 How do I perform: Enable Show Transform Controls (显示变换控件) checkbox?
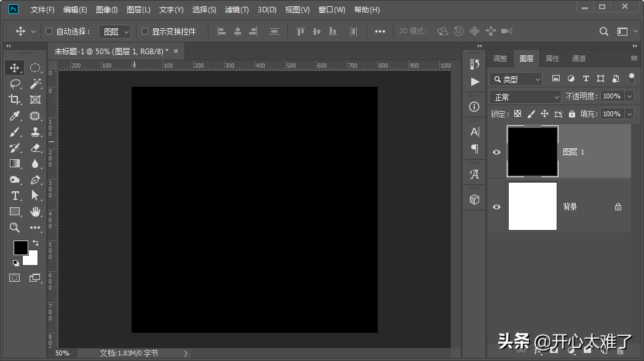point(145,31)
